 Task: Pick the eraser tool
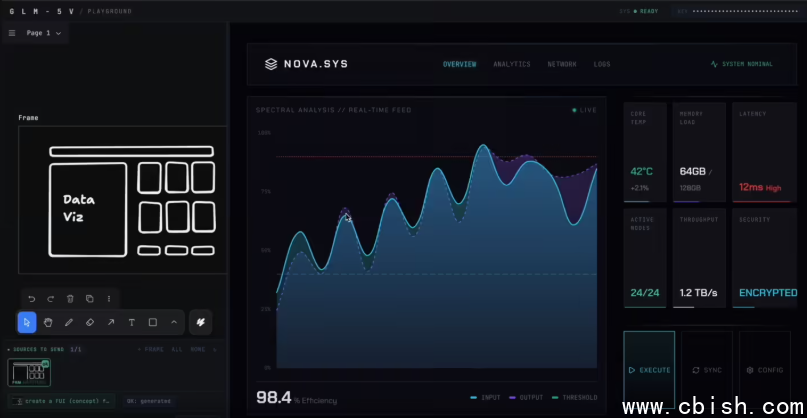(90, 322)
